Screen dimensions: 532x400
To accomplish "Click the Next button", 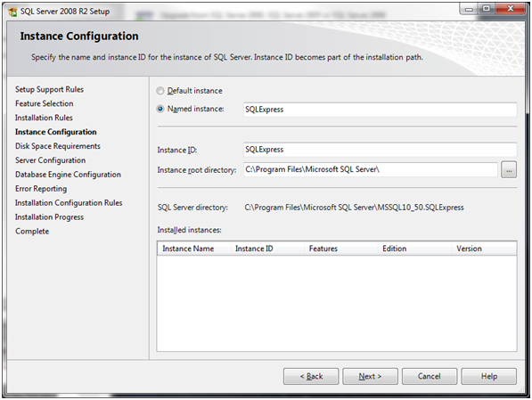I will [x=370, y=376].
